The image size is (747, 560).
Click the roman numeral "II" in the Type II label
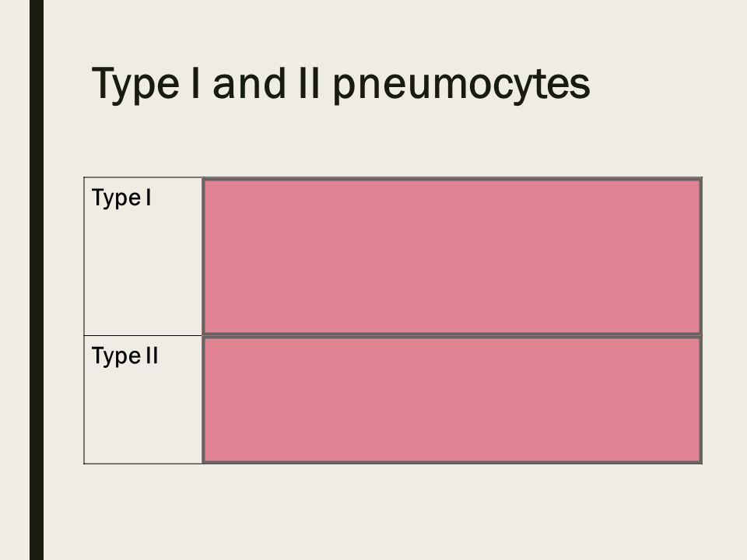(x=152, y=355)
